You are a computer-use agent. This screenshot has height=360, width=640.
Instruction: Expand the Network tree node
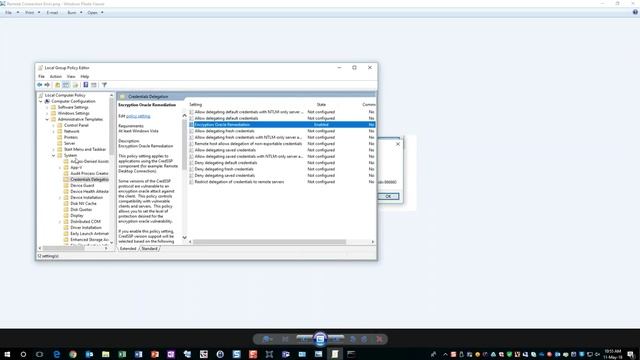pyautogui.click(x=53, y=131)
